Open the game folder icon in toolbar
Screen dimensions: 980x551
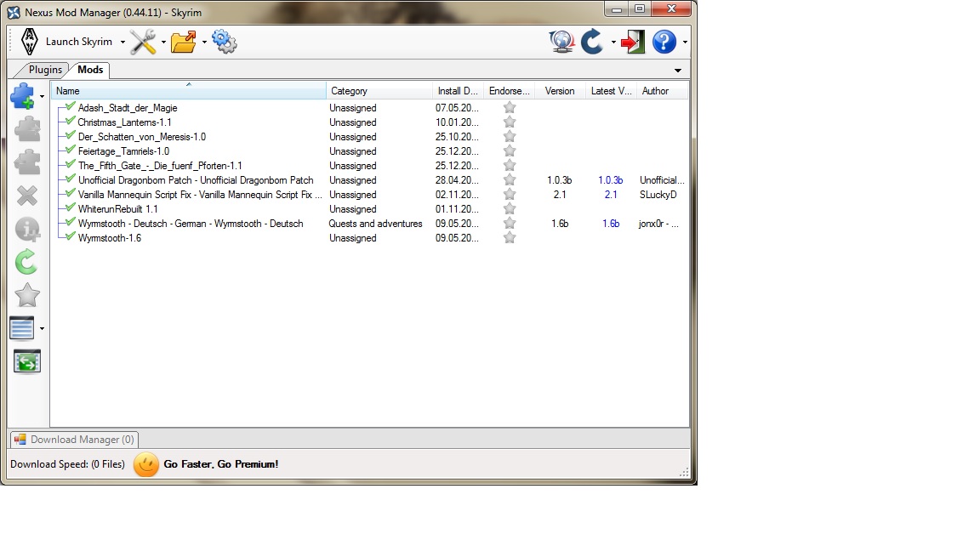pos(183,42)
